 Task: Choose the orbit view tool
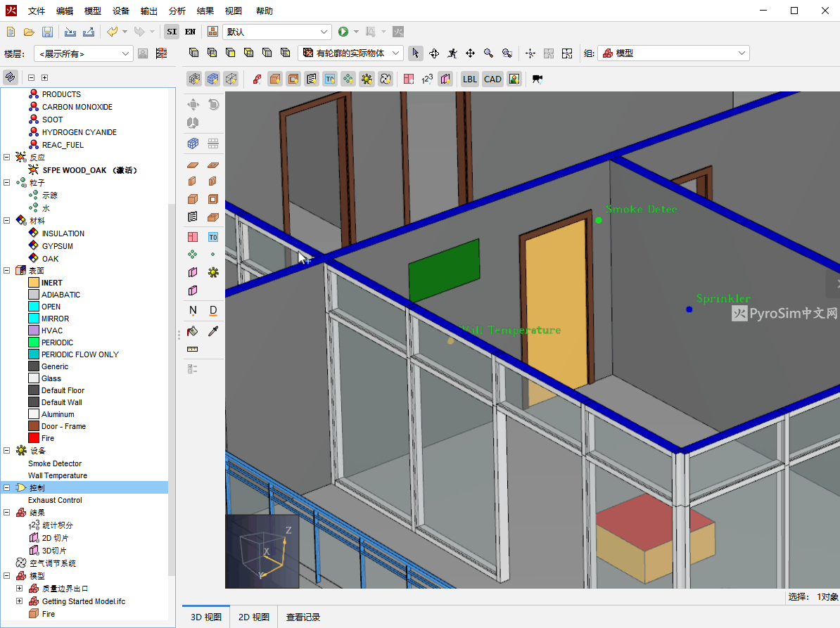[434, 53]
